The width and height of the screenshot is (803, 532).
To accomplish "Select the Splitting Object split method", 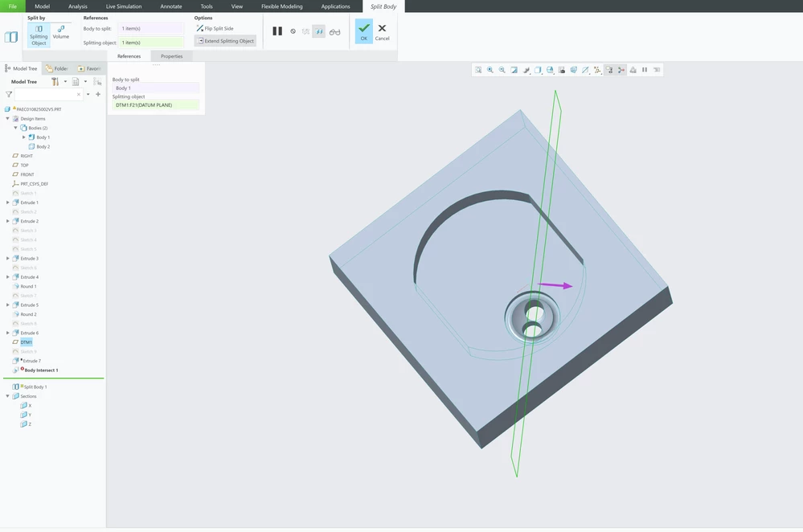I will click(x=39, y=35).
